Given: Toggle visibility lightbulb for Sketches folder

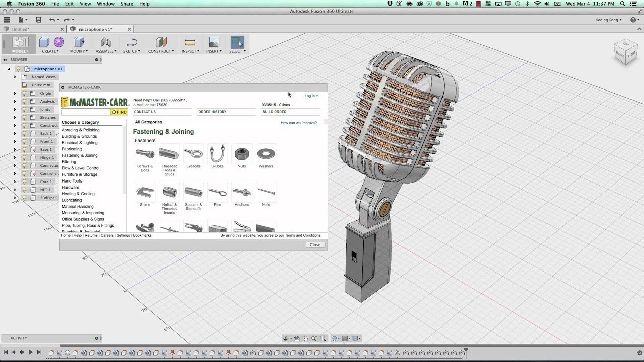Looking at the screenshot, I should click(24, 117).
